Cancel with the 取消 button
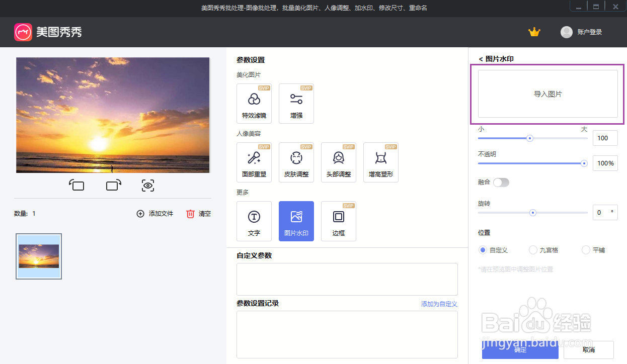627x364 pixels. [589, 350]
